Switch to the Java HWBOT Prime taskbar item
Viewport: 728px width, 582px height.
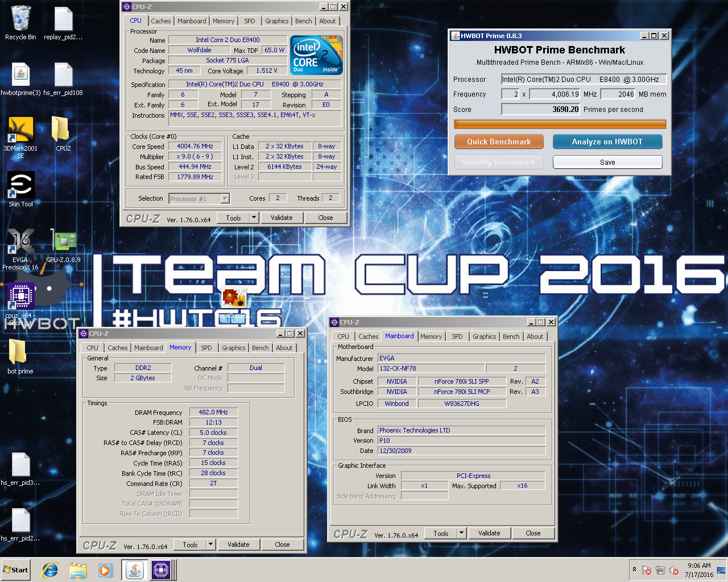pyautogui.click(x=135, y=570)
